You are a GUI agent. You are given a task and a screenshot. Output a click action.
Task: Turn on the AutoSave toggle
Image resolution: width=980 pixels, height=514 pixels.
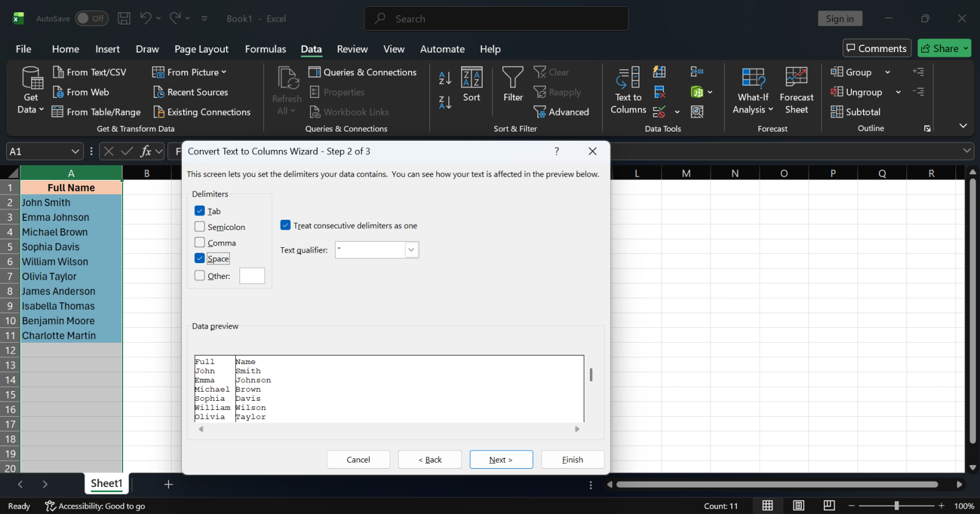point(91,18)
